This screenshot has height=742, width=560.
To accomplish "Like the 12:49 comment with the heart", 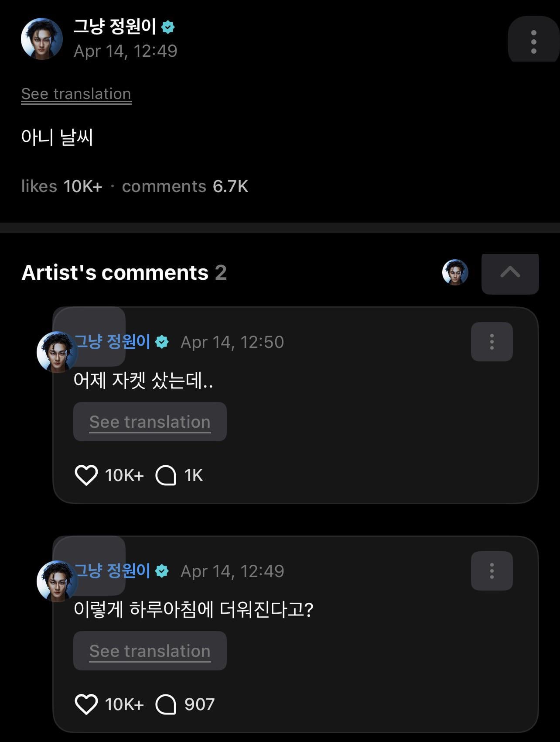I will pos(86,704).
